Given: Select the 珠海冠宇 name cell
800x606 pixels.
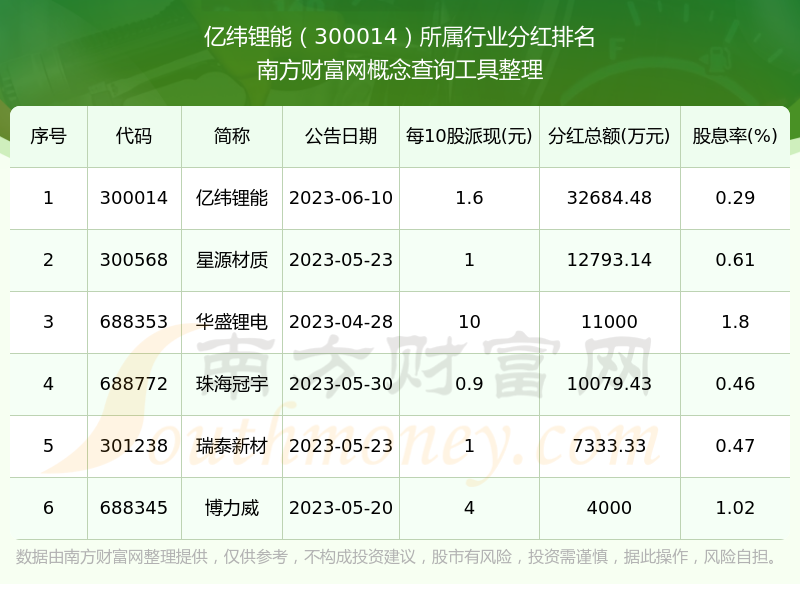Looking at the screenshot, I should pyautogui.click(x=232, y=384).
